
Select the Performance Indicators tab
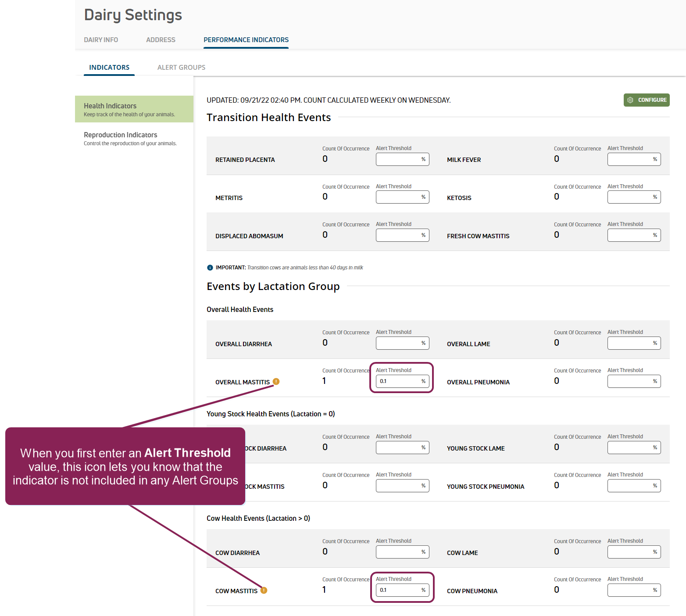pyautogui.click(x=246, y=40)
